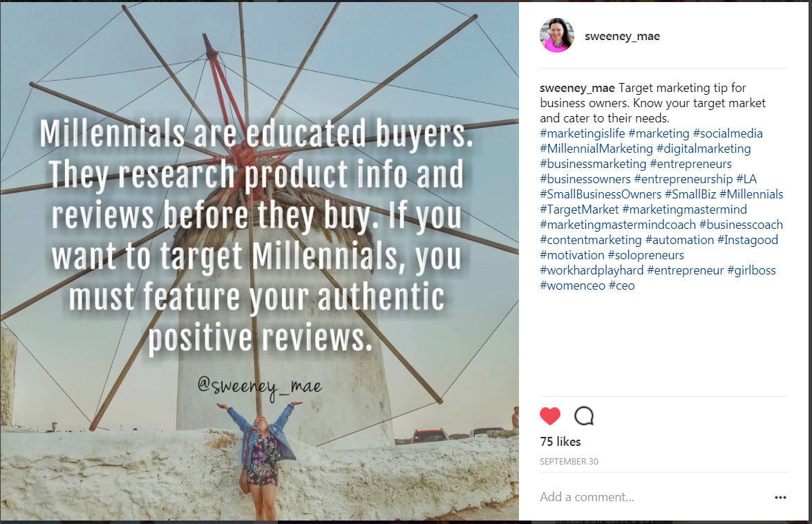Open the #workhardplayhard hashtag
The image size is (812, 524).
click(592, 270)
